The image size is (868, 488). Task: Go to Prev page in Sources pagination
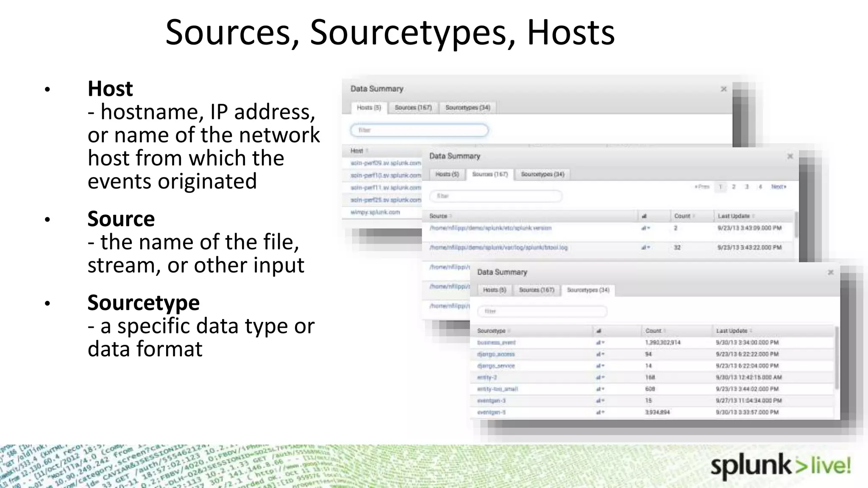[702, 187]
